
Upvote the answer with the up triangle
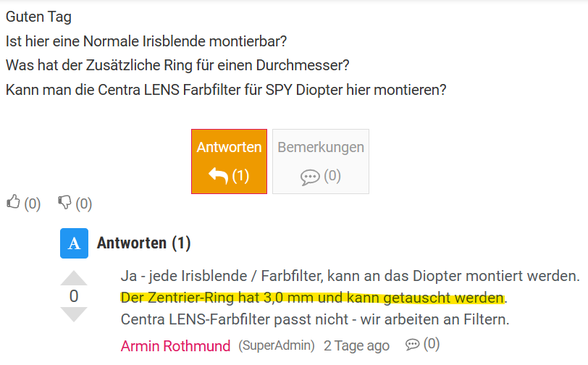click(73, 278)
